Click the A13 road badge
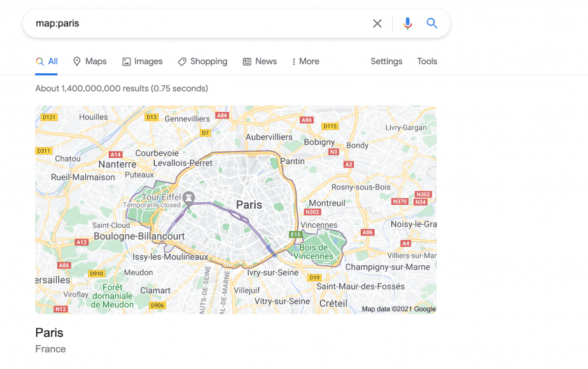The height and width of the screenshot is (369, 588). (81, 242)
